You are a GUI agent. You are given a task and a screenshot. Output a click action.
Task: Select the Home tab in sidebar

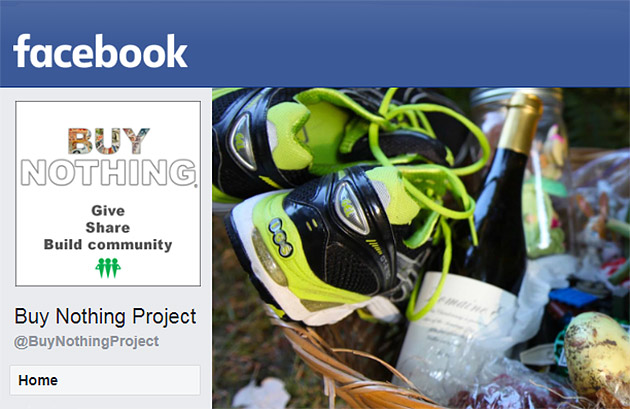[x=105, y=380]
